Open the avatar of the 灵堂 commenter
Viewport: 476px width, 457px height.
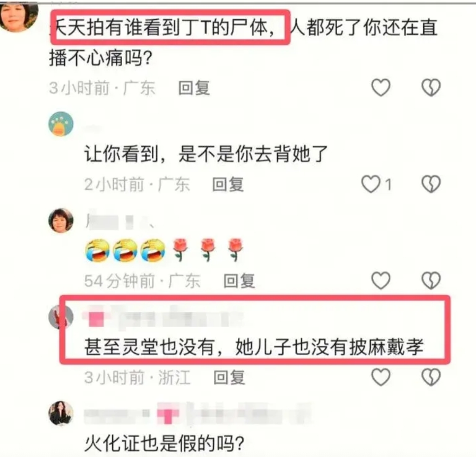click(x=61, y=317)
